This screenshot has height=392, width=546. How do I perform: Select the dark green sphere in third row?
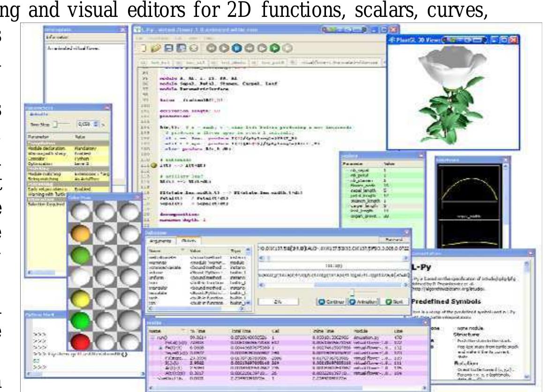click(80, 255)
